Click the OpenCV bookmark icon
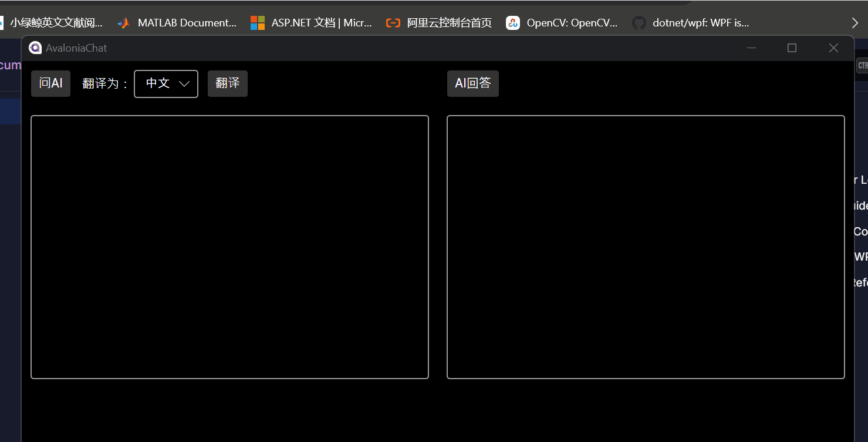Image resolution: width=868 pixels, height=442 pixels. 513,23
